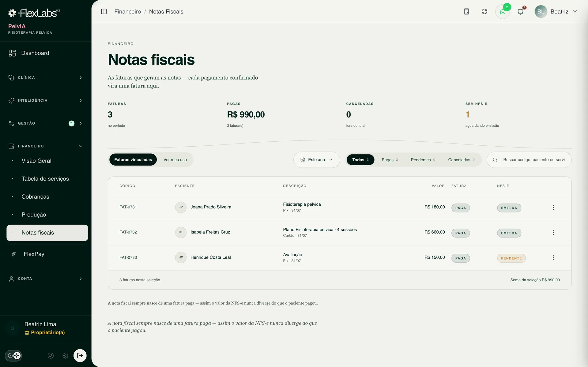Expand the Clínica section
This screenshot has width=588, height=367.
[46, 78]
